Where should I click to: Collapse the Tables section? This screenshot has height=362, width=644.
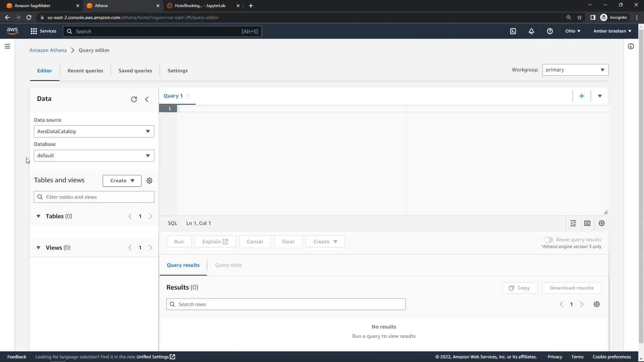click(x=39, y=216)
